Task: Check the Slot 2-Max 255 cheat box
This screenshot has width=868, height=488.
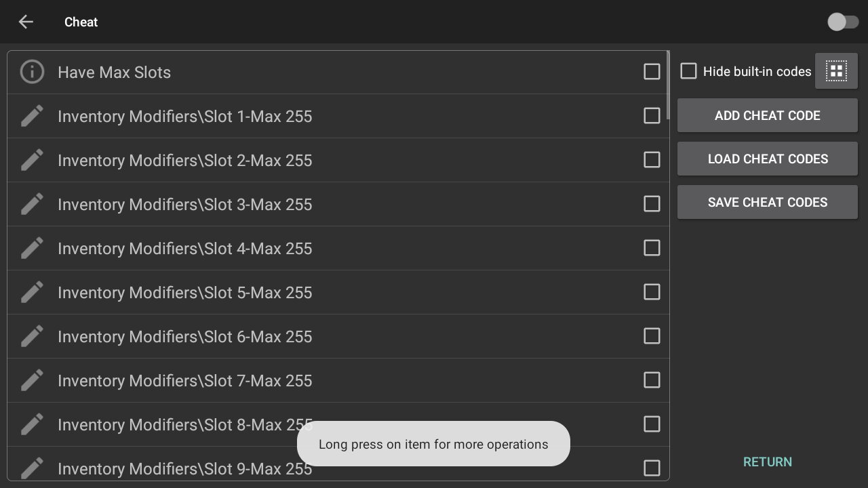Action: pyautogui.click(x=652, y=160)
